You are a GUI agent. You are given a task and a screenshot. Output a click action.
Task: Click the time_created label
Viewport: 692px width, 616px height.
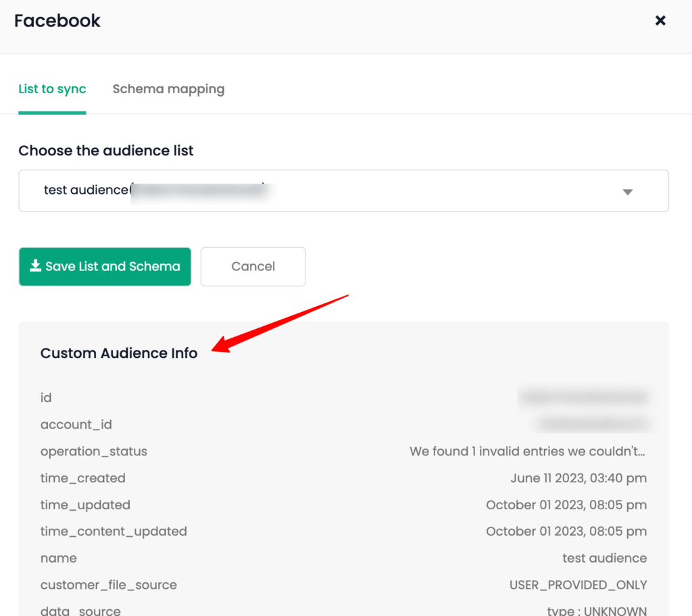click(83, 478)
